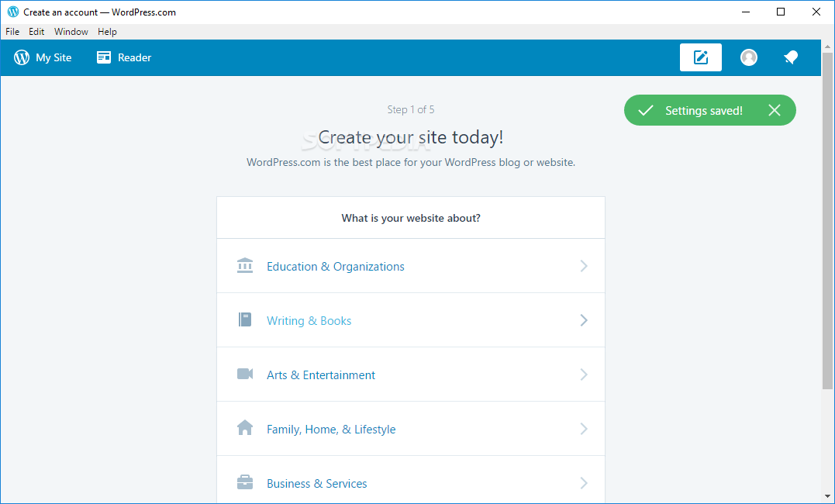Expand Education & Organizations chevron
This screenshot has height=504, width=835.
[584, 266]
